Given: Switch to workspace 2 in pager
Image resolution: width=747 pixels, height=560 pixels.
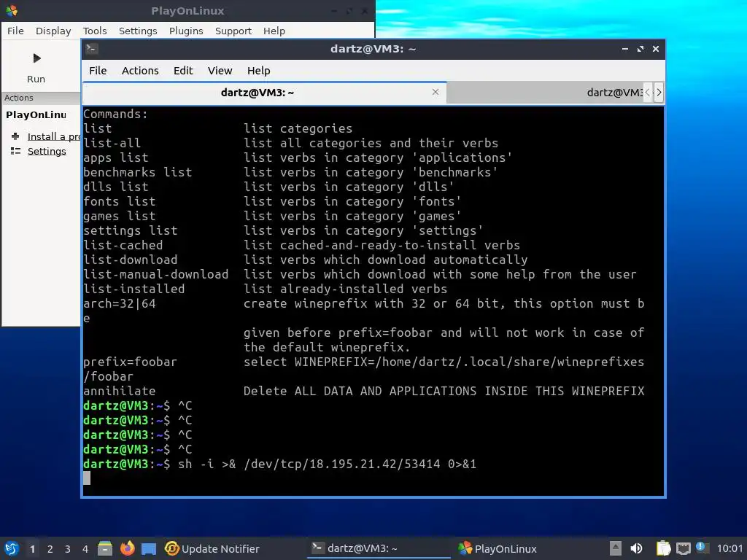Looking at the screenshot, I should pyautogui.click(x=50, y=549).
